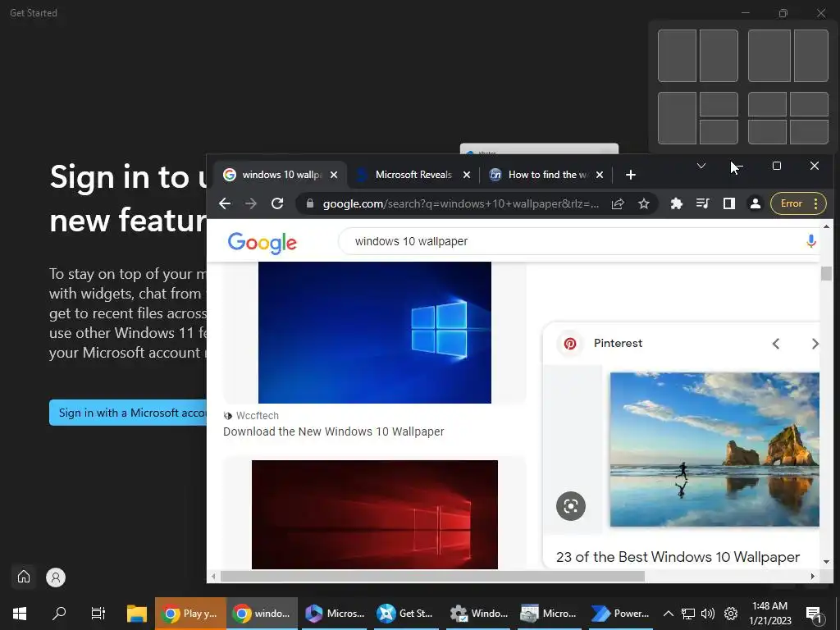Snap window to left half layout
Image resolution: width=840 pixels, height=630 pixels.
tap(677, 56)
